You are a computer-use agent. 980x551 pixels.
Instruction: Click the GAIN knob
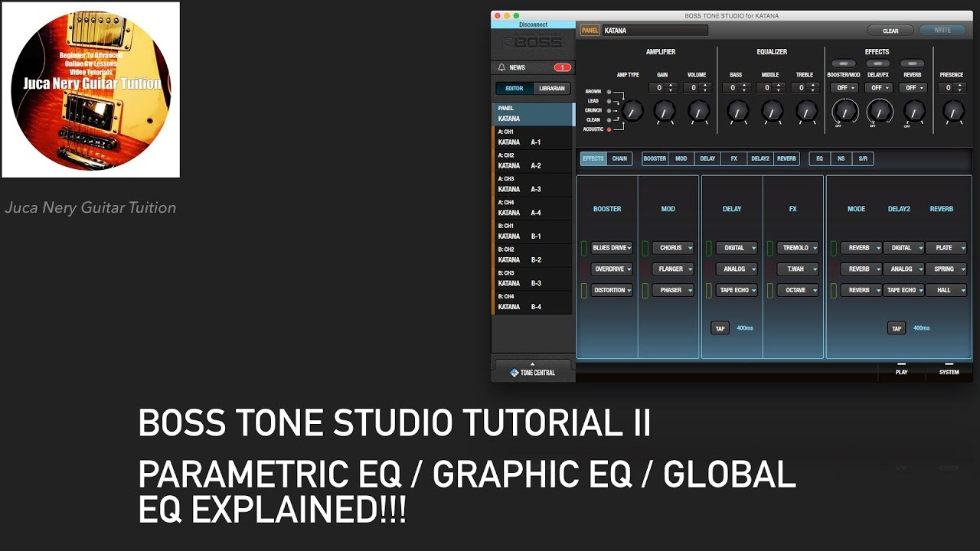[x=664, y=112]
